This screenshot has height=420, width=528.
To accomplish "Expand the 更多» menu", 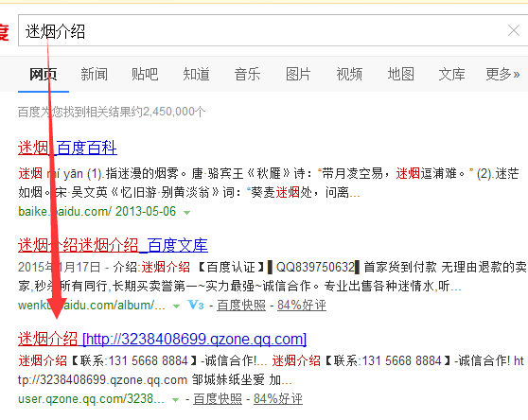I will [502, 74].
